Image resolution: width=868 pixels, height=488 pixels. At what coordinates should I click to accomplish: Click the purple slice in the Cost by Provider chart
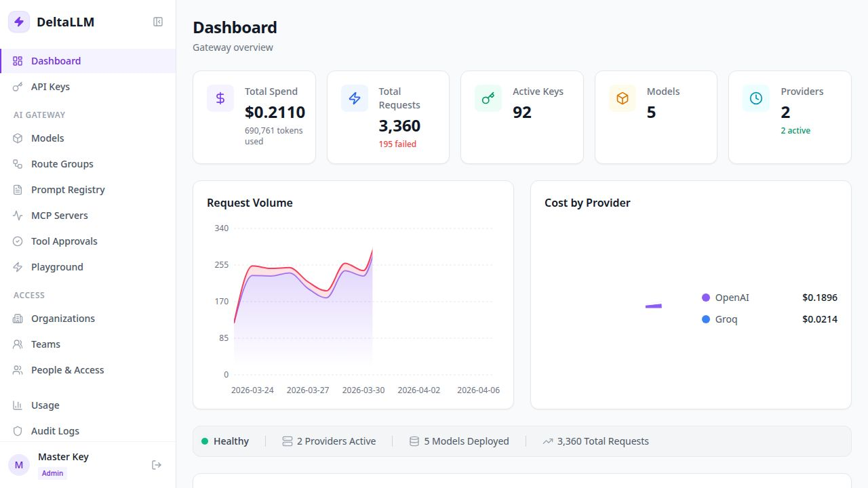coord(654,306)
